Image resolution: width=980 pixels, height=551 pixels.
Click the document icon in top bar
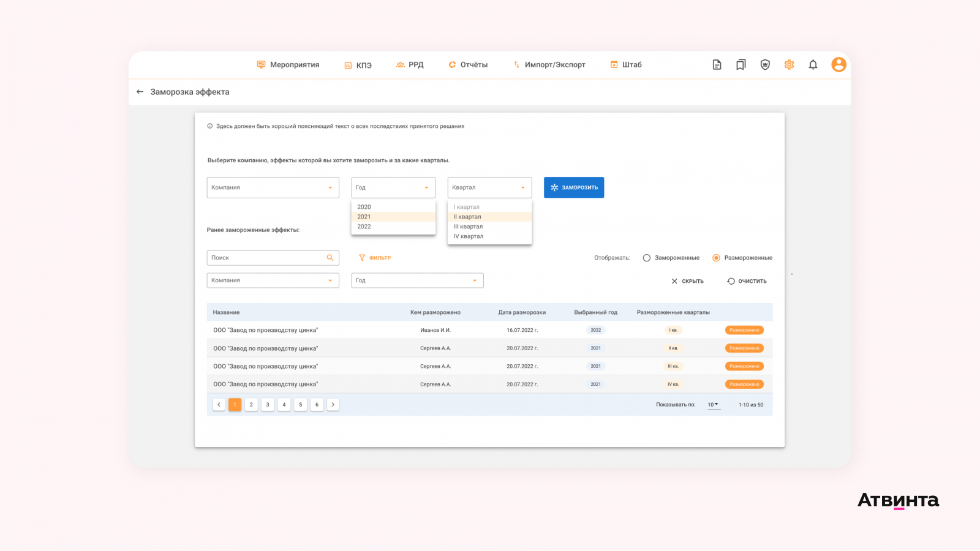pos(717,65)
